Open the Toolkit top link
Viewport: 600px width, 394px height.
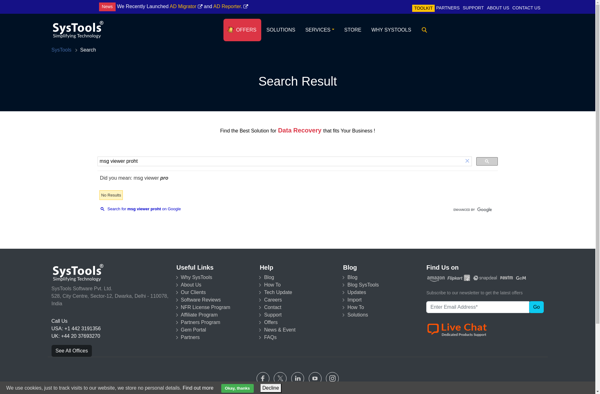(423, 8)
